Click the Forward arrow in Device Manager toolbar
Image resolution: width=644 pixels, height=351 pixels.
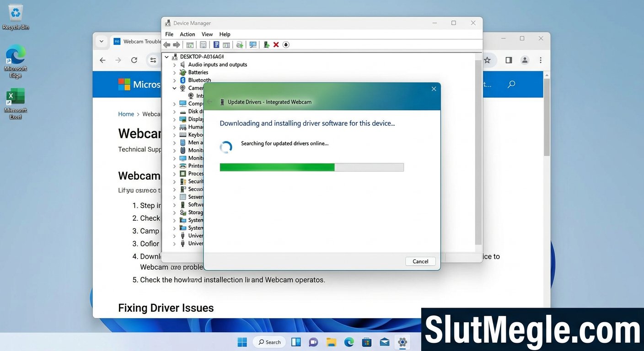(x=176, y=45)
